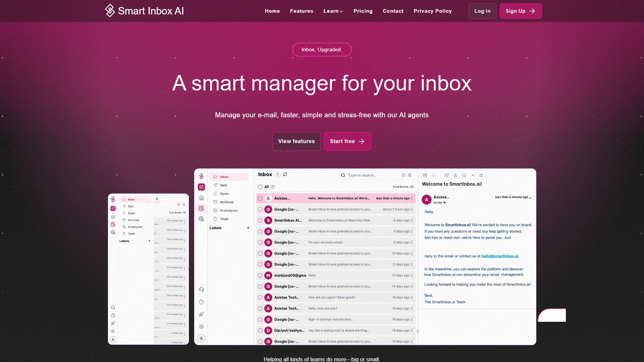
Task: Add a label with plus in desktop preview
Action: pos(248,228)
